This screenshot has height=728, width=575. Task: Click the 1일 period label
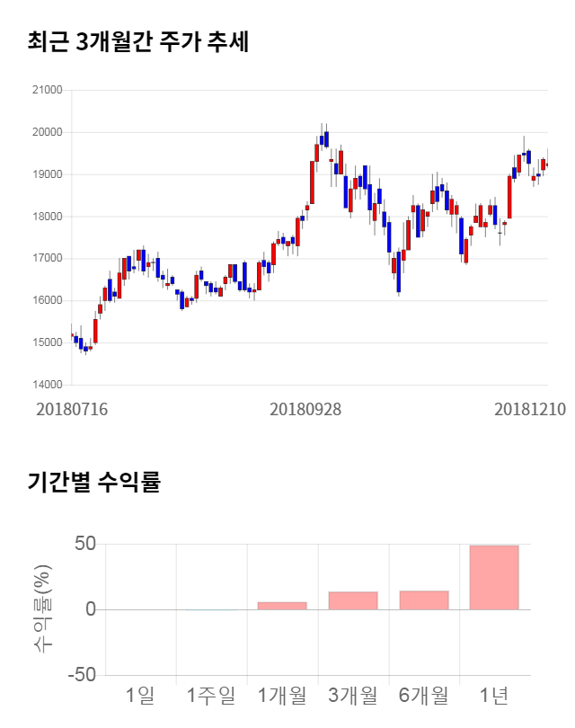(x=140, y=695)
